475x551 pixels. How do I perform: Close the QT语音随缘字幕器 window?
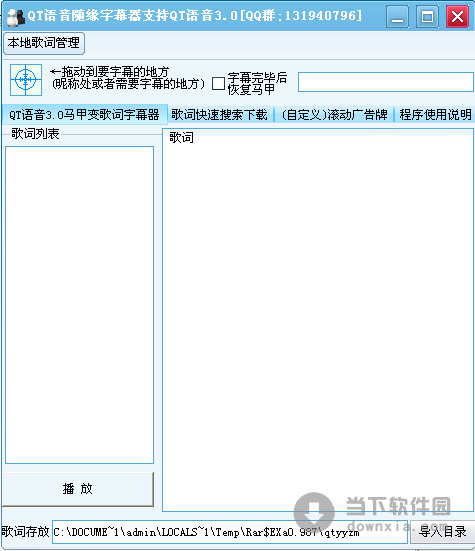click(457, 16)
